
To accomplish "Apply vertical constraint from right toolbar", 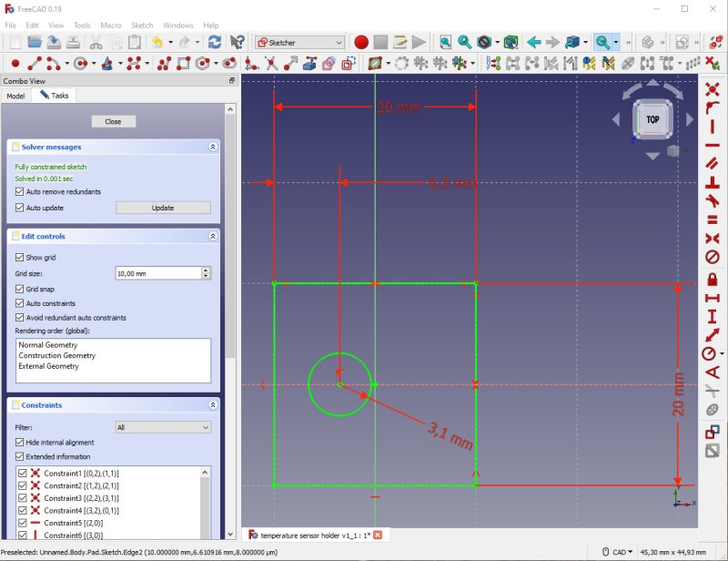I will tap(713, 127).
